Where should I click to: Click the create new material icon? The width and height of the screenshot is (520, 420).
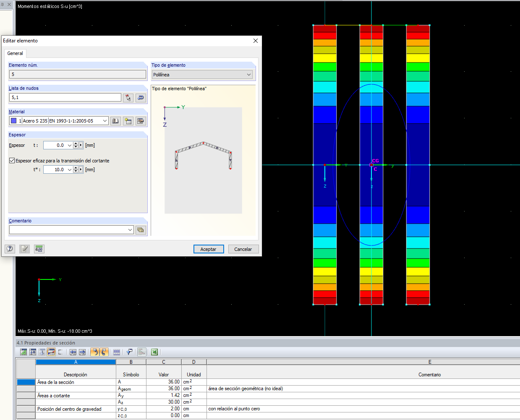[x=128, y=121]
